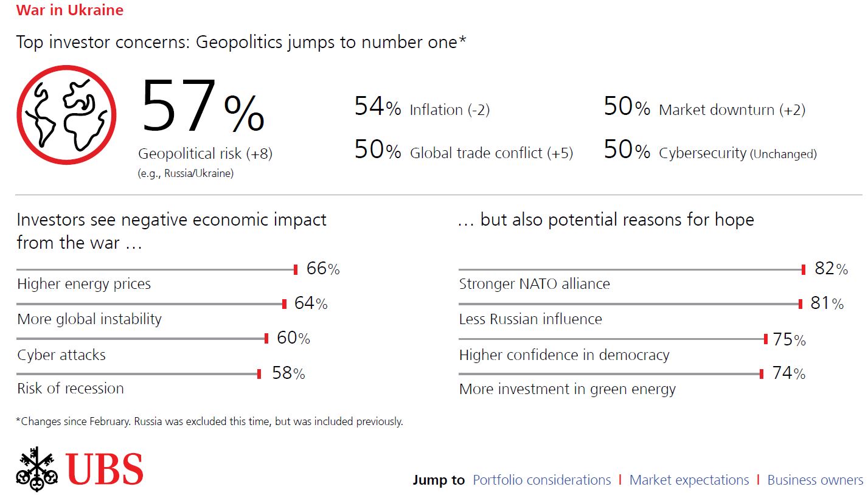The width and height of the screenshot is (868, 495).
Task: Click the red UBS wordmark
Action: coord(105,469)
